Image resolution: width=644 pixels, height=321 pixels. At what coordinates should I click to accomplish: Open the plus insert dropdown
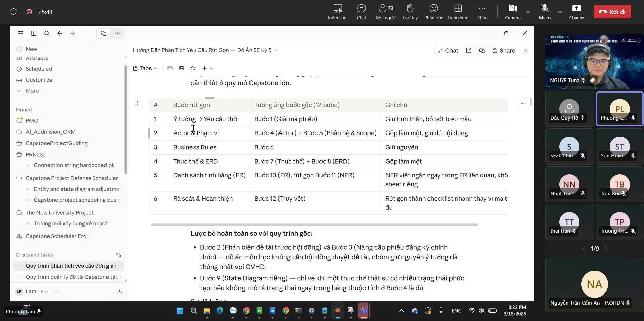(x=207, y=68)
